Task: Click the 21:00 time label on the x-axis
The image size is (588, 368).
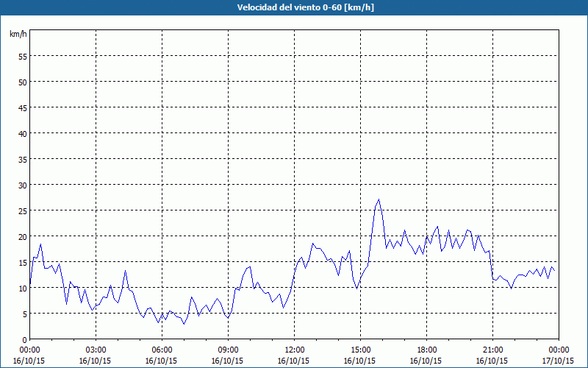Action: tap(493, 350)
